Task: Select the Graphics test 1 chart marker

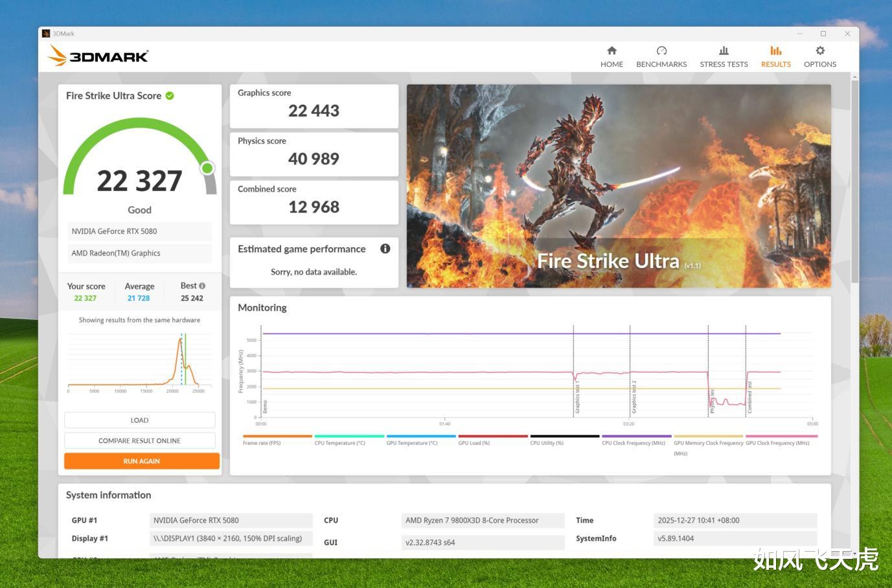Action: [577, 397]
